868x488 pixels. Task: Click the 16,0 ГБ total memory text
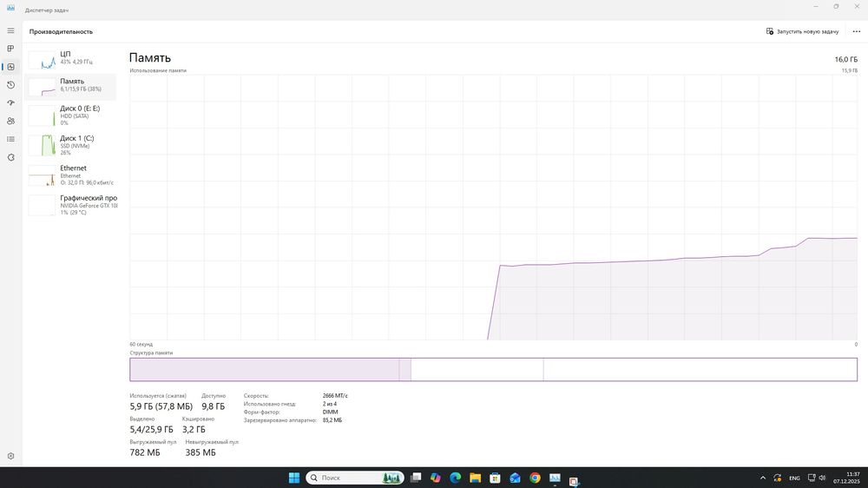click(845, 59)
